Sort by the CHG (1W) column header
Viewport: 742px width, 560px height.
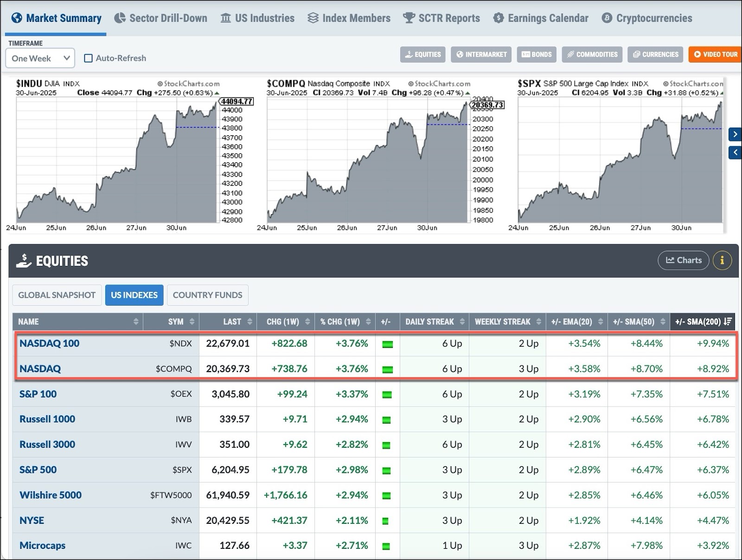285,322
